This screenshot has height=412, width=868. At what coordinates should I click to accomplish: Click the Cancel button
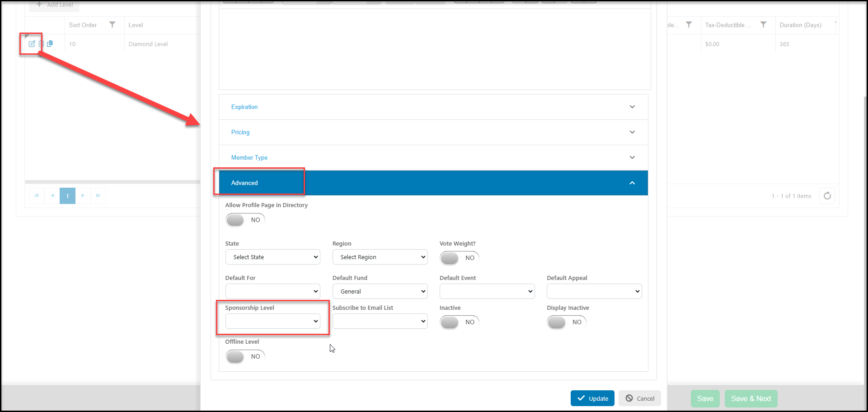point(640,398)
